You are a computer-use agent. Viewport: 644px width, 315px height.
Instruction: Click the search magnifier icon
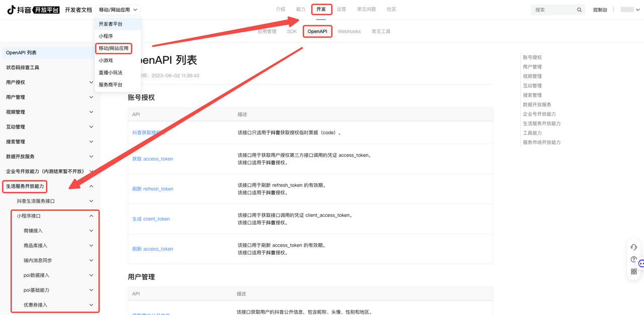coord(579,10)
